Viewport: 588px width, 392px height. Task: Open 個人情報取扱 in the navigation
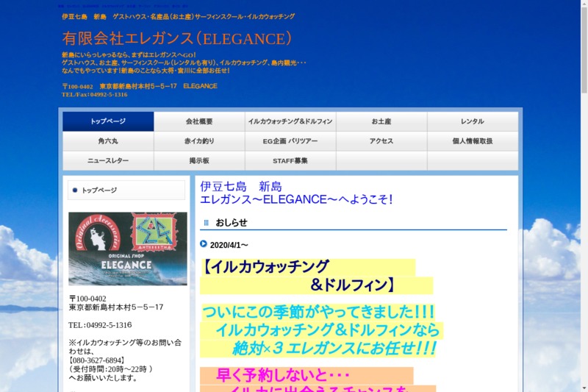pos(473,141)
